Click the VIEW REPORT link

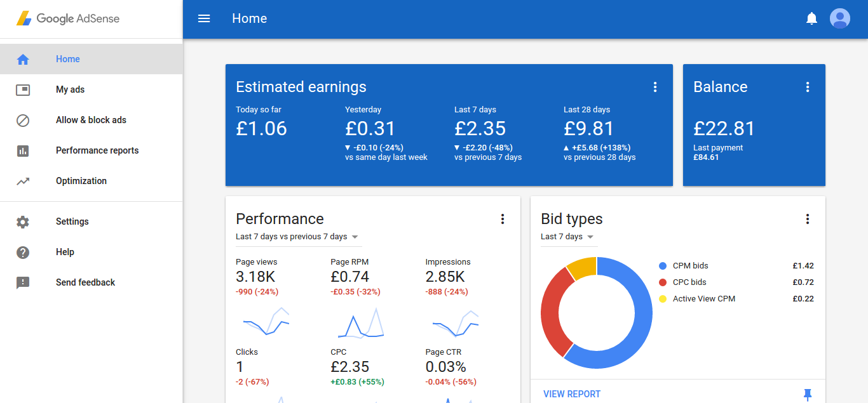tap(572, 394)
